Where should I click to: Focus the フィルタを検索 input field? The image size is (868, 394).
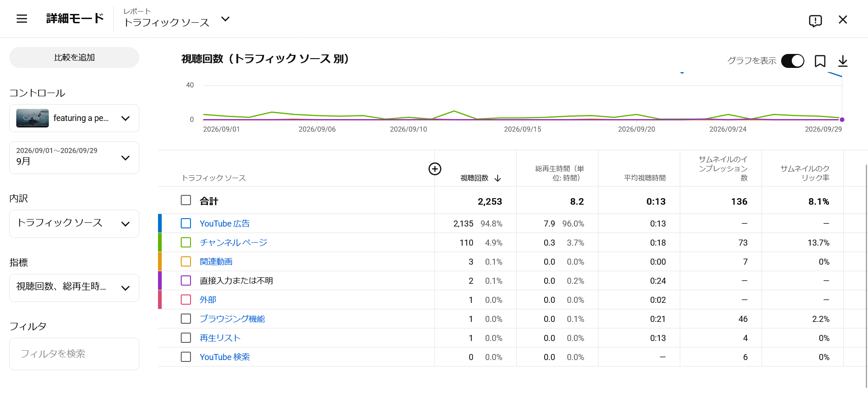74,354
